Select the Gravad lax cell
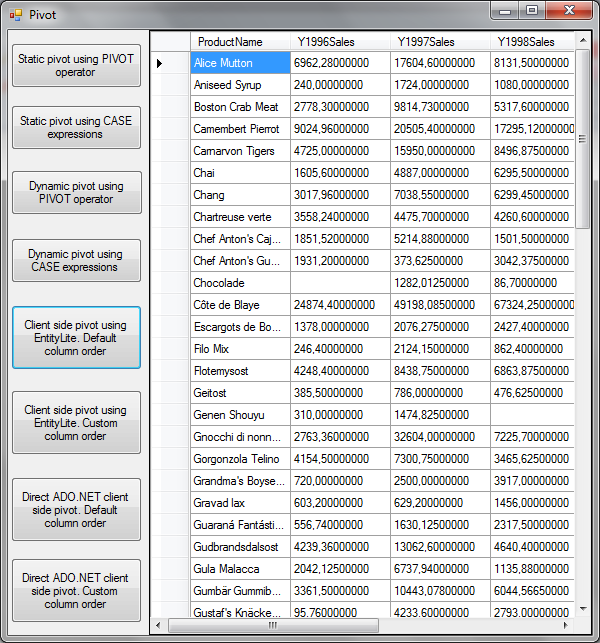This screenshot has width=600, height=643. tap(240, 503)
